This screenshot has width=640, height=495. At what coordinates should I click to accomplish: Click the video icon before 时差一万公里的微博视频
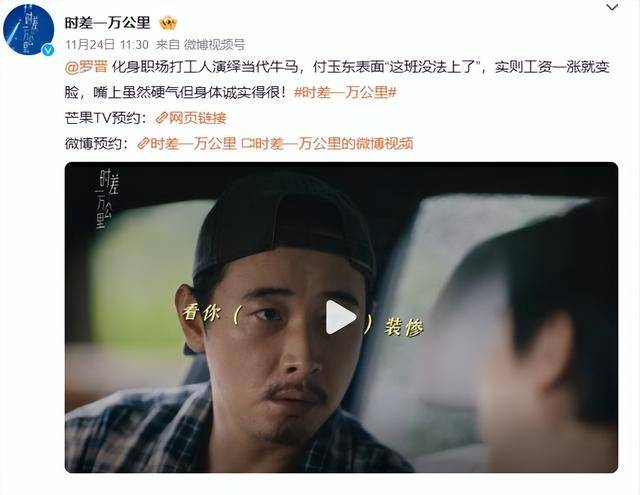pyautogui.click(x=247, y=143)
